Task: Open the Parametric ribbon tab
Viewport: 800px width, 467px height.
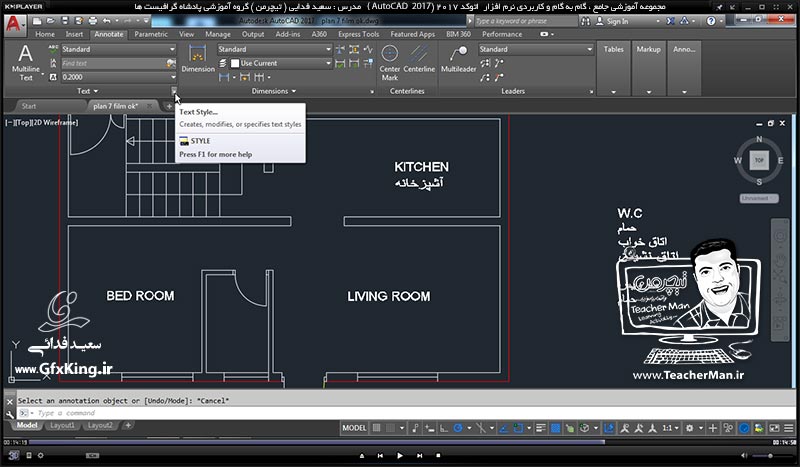Action: click(x=151, y=34)
